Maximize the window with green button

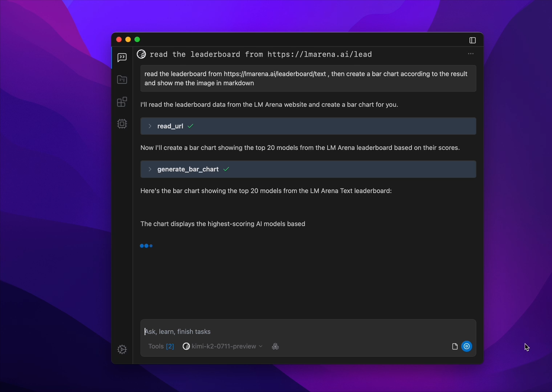coord(137,40)
